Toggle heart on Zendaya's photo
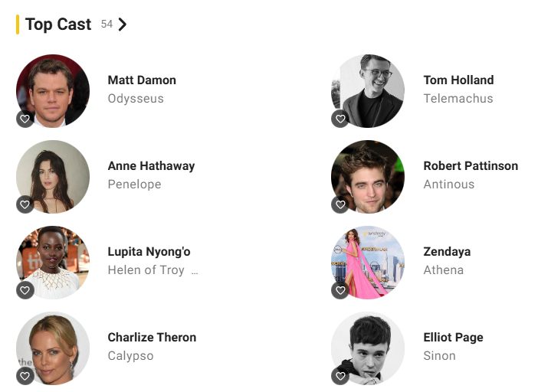Image resolution: width=538 pixels, height=392 pixels. click(340, 290)
